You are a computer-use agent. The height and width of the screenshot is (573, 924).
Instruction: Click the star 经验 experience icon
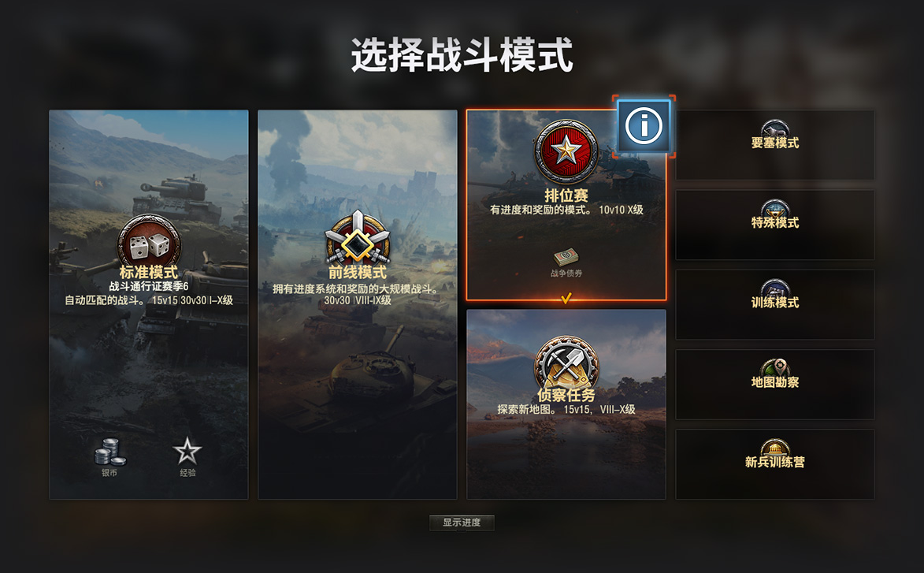[187, 452]
